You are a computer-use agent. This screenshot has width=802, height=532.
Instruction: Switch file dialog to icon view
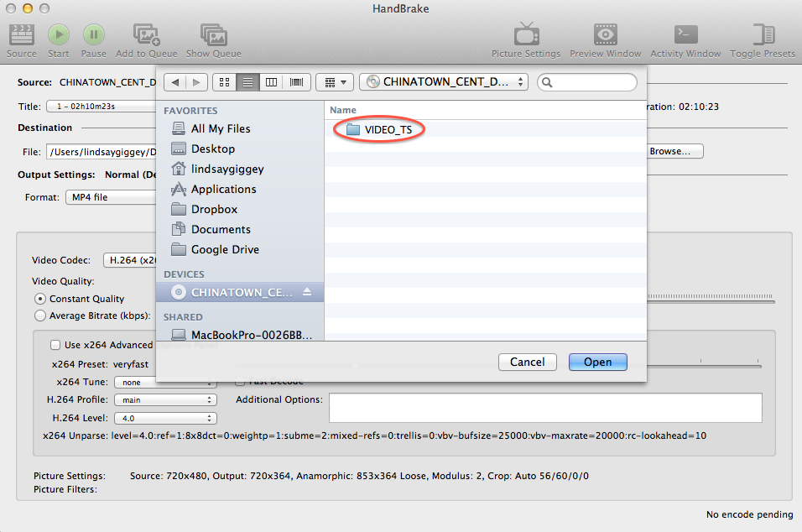coord(224,82)
